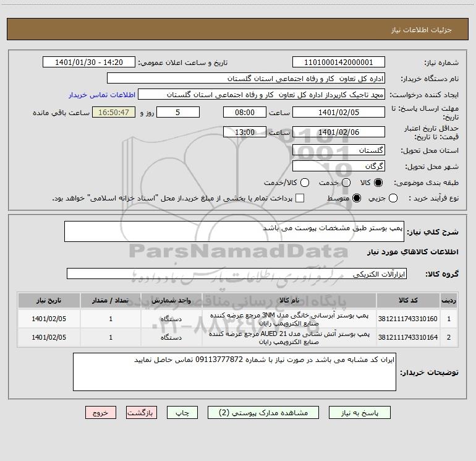The width and height of the screenshot is (476, 461).
Task: Click the price validity date 1401/02/06 field
Action: pyautogui.click(x=339, y=132)
